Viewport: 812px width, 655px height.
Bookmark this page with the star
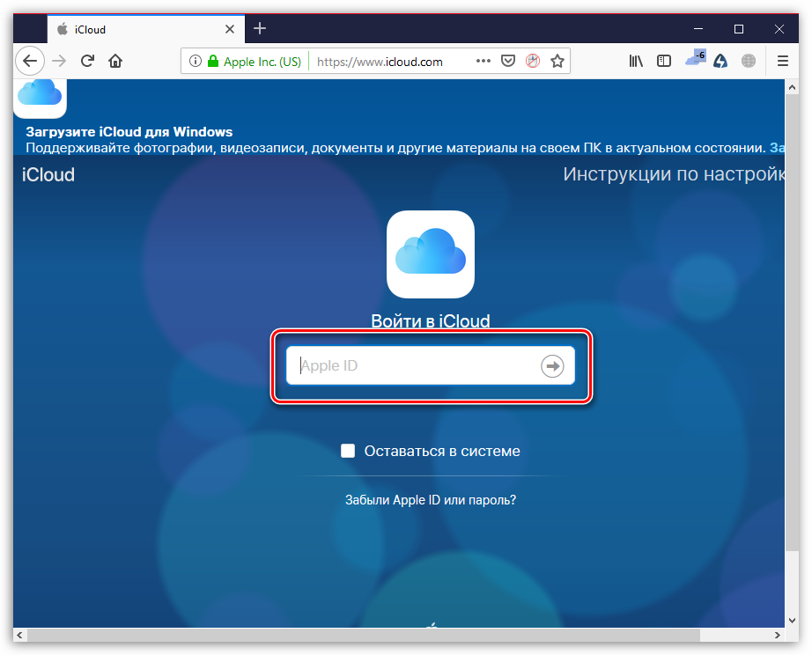pos(557,61)
